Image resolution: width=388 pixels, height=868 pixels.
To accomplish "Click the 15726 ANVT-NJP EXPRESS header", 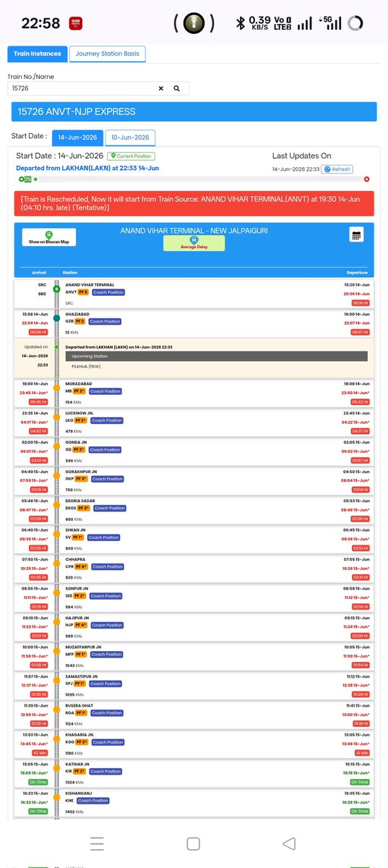I will 194,111.
